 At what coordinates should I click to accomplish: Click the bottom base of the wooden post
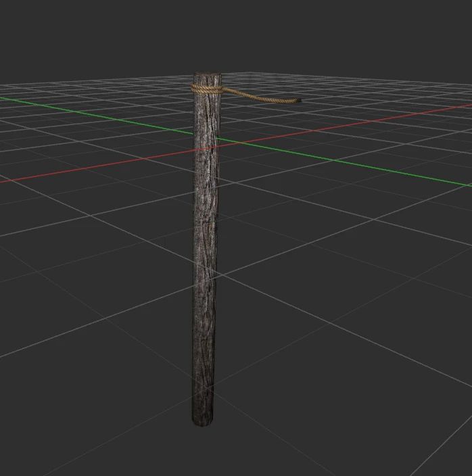coord(203,419)
